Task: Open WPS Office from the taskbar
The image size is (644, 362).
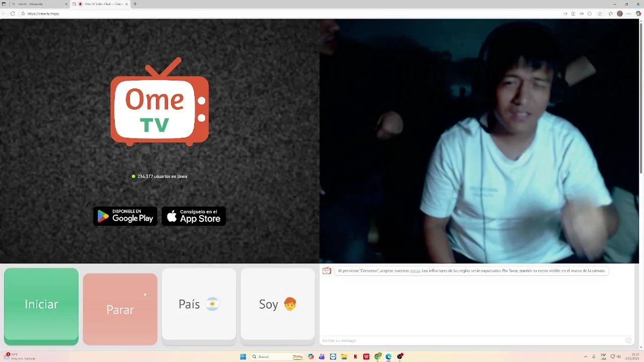Action: pos(366,356)
